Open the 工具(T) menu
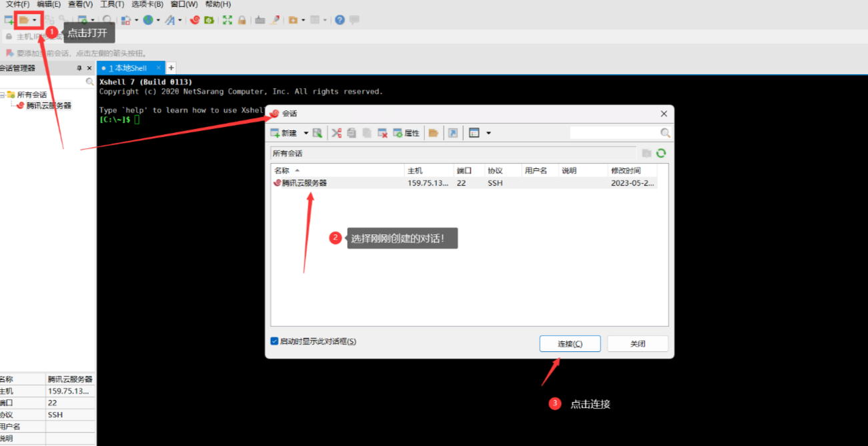Viewport: 868px width, 446px height. pyautogui.click(x=112, y=4)
